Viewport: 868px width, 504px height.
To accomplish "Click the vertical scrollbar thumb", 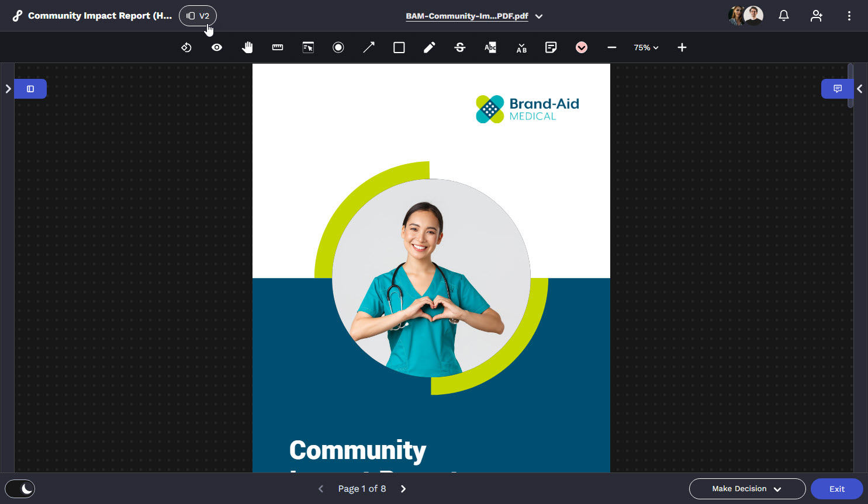I will (850, 85).
